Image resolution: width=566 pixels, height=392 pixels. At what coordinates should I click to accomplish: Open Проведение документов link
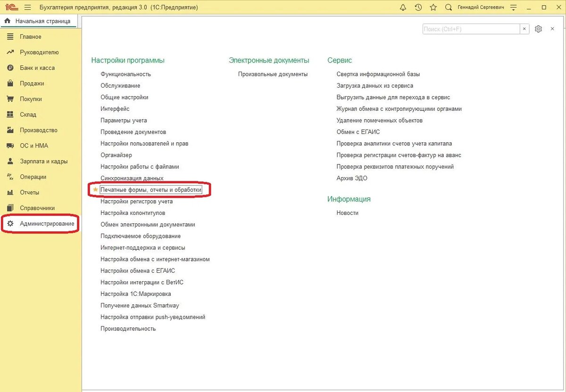[x=133, y=132]
